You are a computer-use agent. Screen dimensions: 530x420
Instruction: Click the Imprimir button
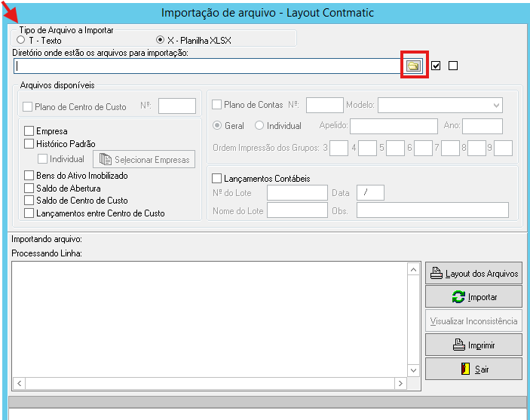pyautogui.click(x=473, y=345)
